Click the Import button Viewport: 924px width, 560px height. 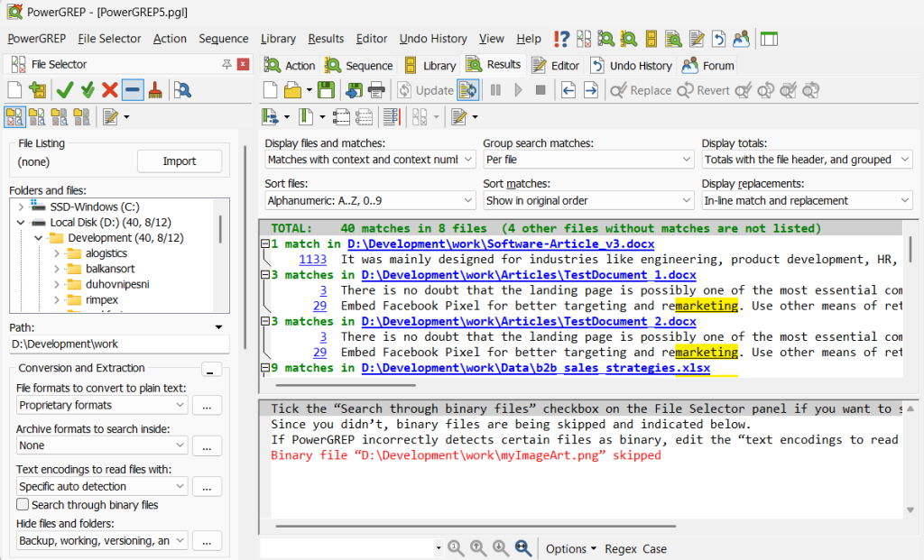[179, 161]
